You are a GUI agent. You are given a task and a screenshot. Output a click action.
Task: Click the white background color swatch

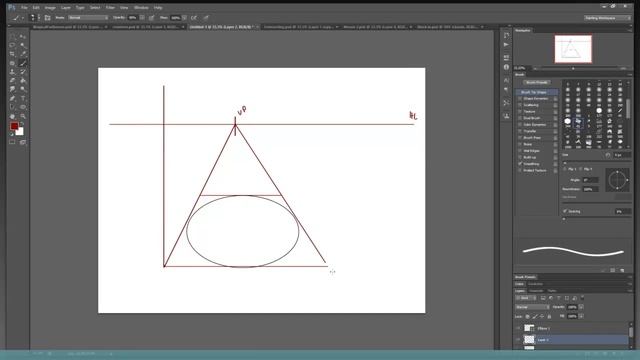20,132
